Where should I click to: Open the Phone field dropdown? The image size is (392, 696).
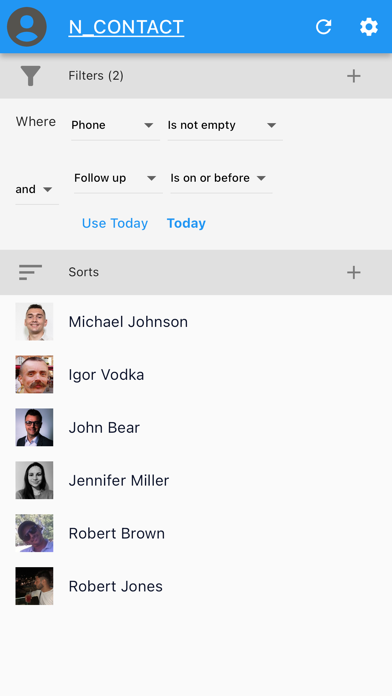(x=115, y=126)
